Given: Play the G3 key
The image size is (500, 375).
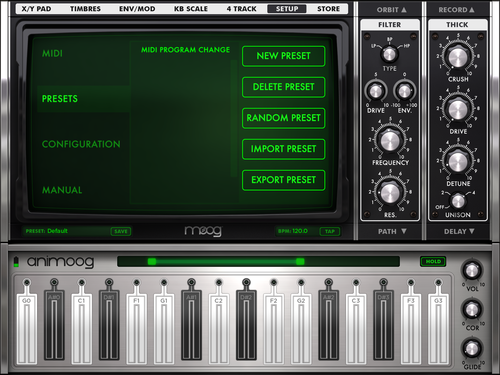Looking at the screenshot, I should click(x=438, y=328).
